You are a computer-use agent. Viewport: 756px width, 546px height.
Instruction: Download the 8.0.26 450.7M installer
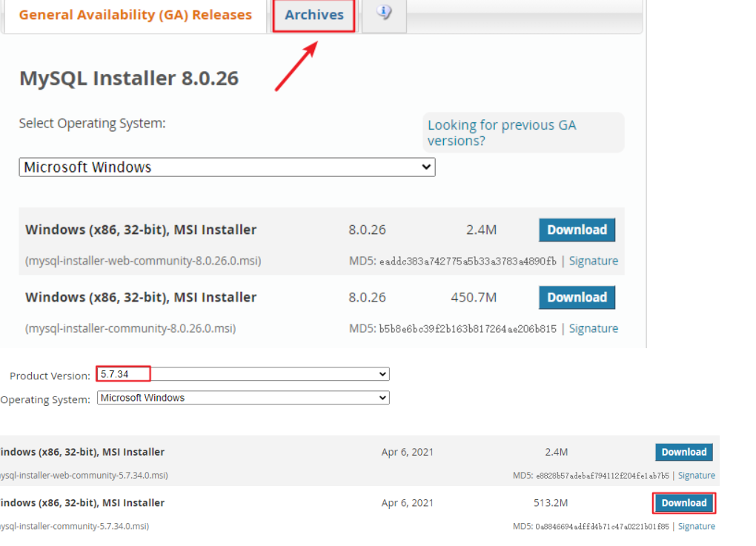577,297
